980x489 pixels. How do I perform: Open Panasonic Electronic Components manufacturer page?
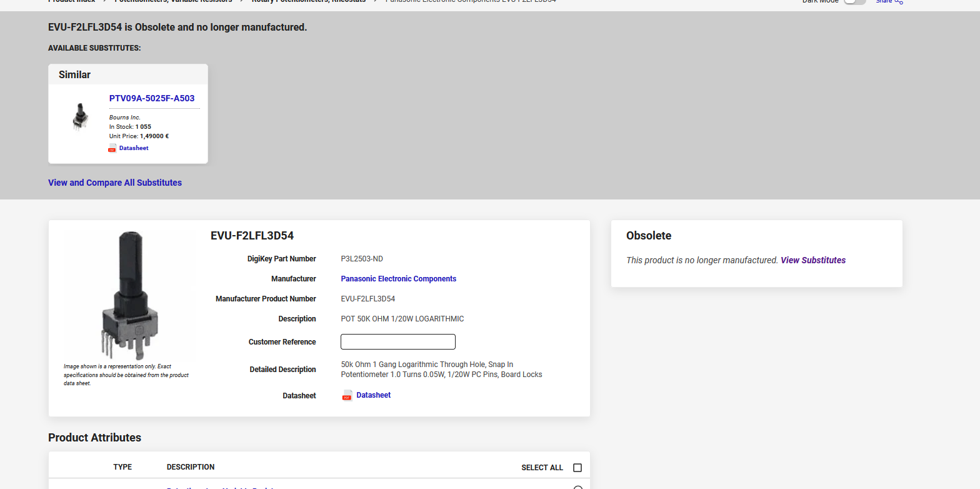pyautogui.click(x=399, y=279)
